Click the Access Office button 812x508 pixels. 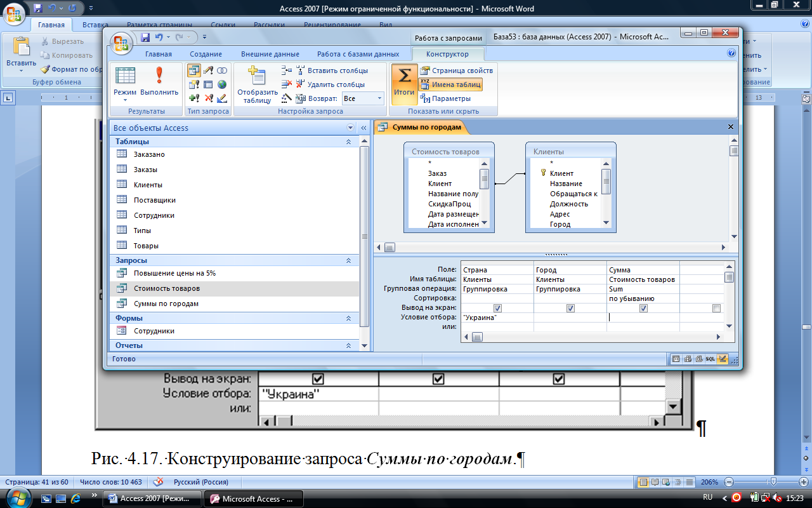(x=122, y=44)
